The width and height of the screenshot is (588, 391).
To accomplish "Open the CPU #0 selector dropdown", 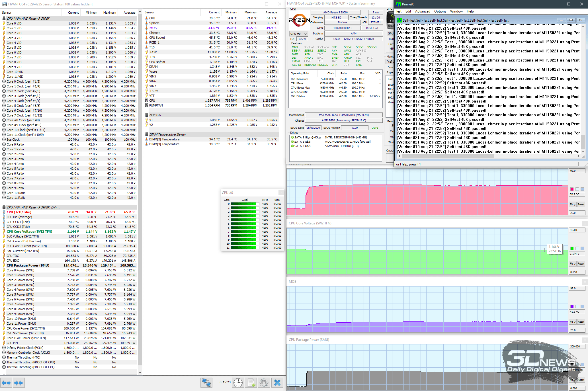I will pyautogui.click(x=299, y=34).
